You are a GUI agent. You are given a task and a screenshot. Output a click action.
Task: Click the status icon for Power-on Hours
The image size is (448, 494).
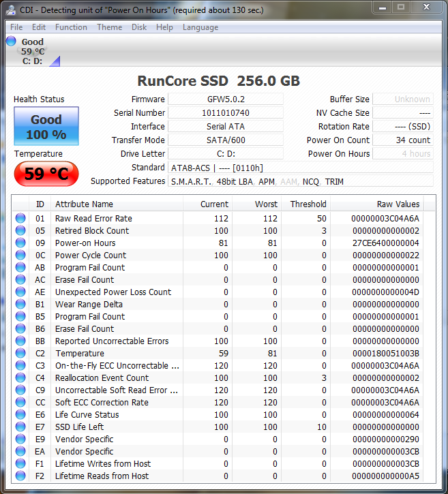20,243
